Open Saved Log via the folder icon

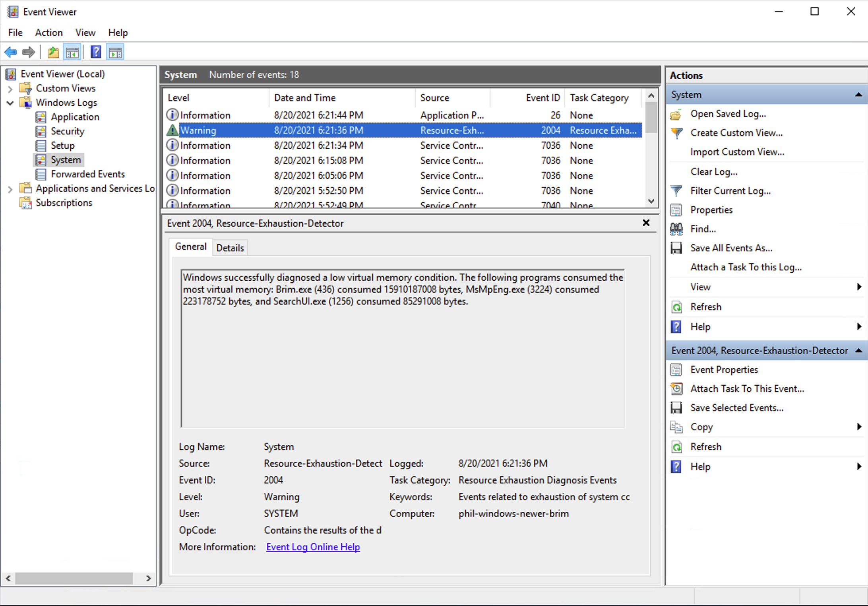coord(676,114)
